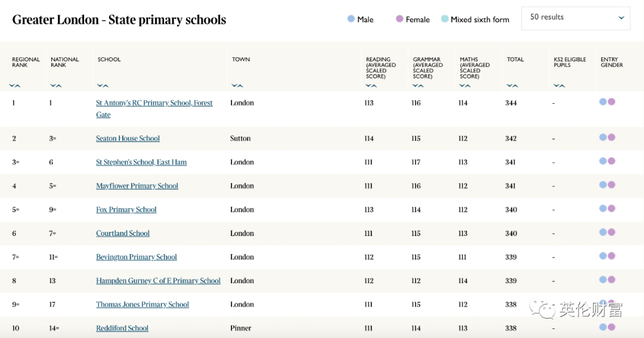The image size is (644, 338).
Task: Click the up sort arrow under Town
Action: tap(240, 86)
